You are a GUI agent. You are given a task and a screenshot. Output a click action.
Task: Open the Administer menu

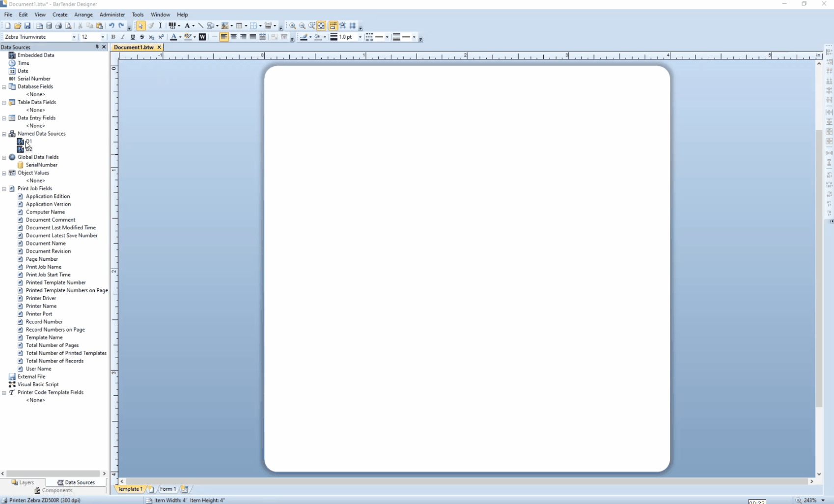point(112,14)
